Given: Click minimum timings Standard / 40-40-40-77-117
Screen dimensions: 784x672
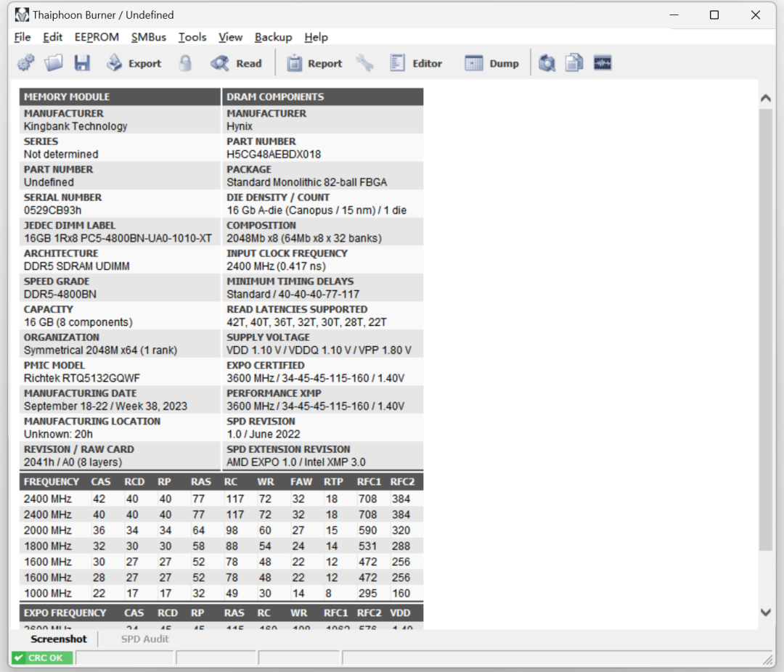Looking at the screenshot, I should [293, 295].
